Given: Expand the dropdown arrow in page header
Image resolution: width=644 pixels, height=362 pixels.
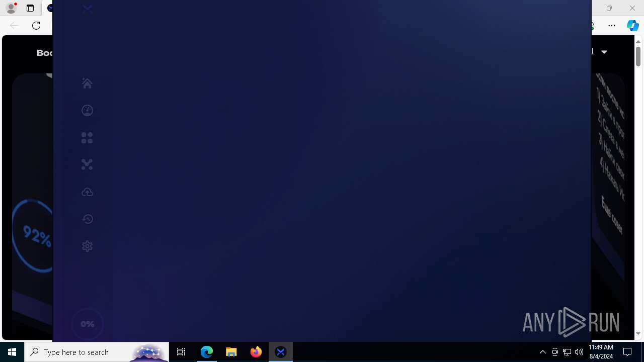Looking at the screenshot, I should 604,52.
